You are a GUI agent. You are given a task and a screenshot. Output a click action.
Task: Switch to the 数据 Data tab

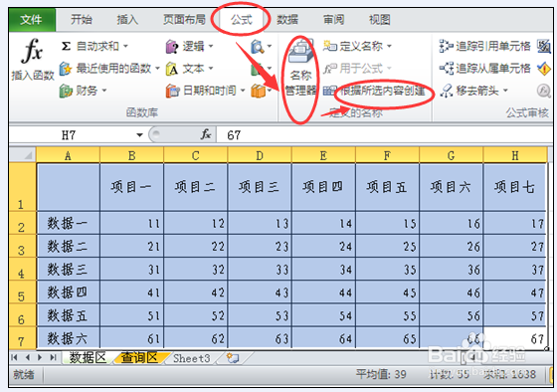coord(287,20)
